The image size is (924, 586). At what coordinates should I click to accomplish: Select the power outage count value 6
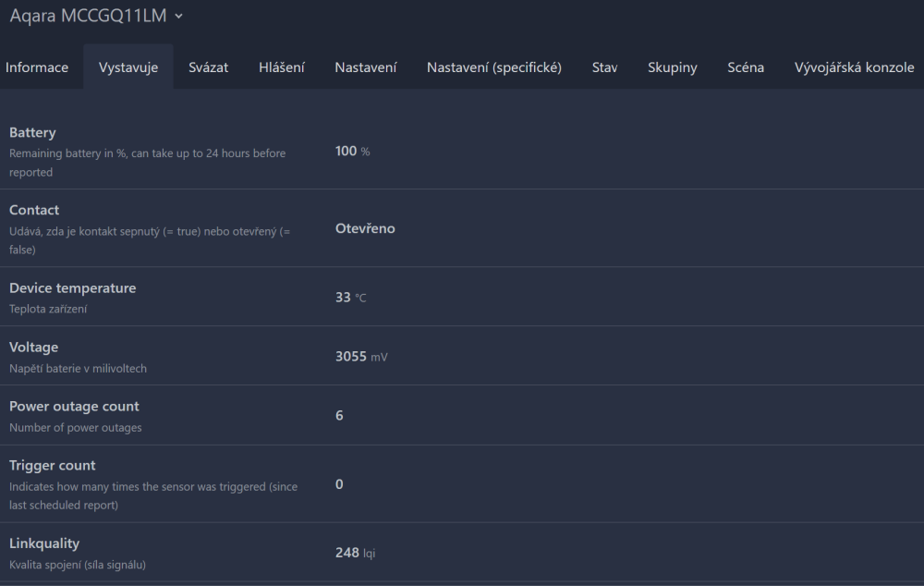339,416
